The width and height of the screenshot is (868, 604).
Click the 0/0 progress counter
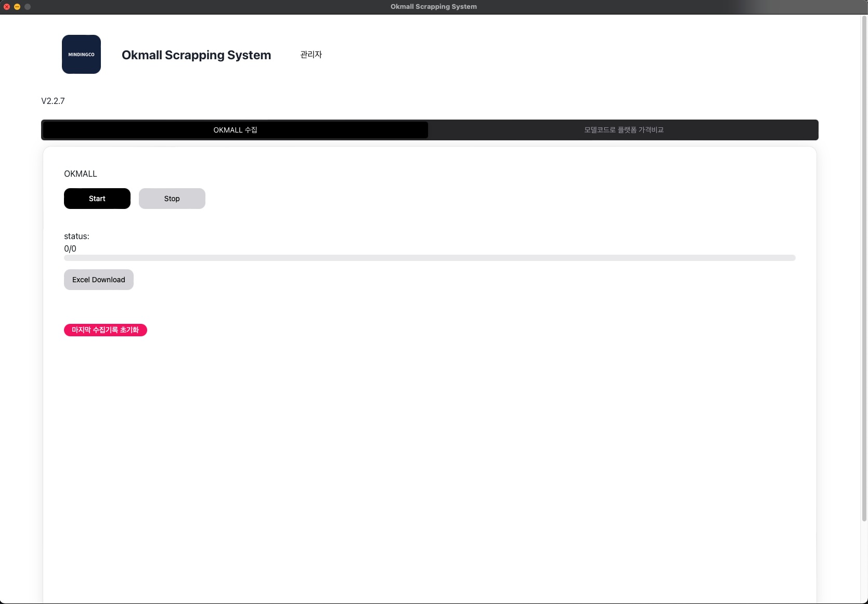coord(70,248)
